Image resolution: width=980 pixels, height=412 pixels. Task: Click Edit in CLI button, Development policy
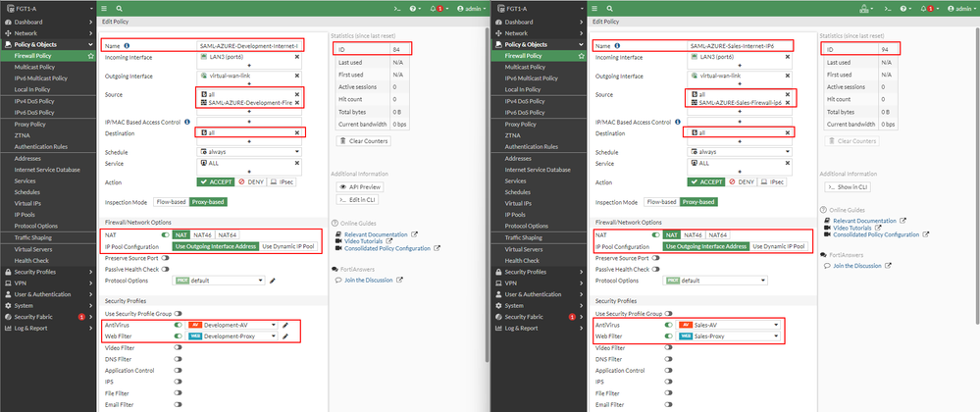pyautogui.click(x=357, y=199)
